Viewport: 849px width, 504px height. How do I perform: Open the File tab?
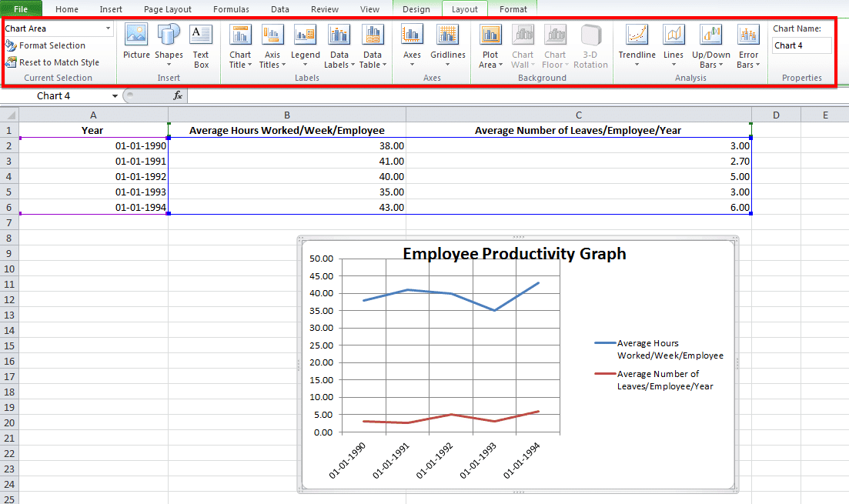click(21, 8)
